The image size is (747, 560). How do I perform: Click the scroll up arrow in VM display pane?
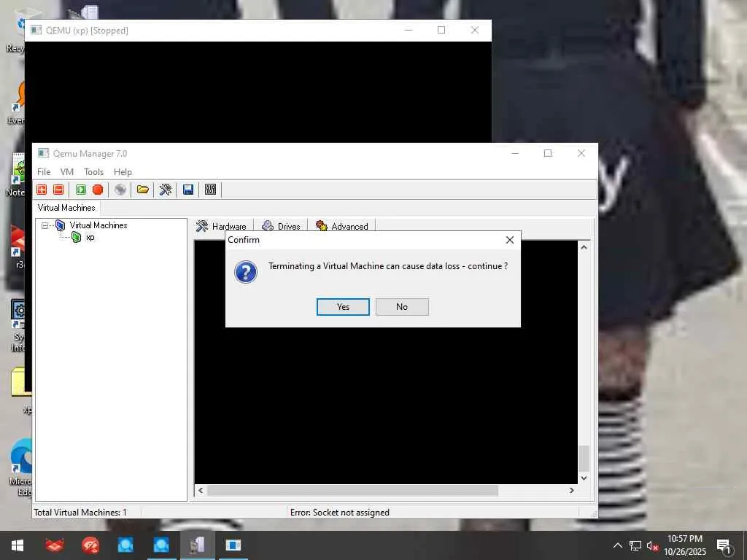pos(584,247)
